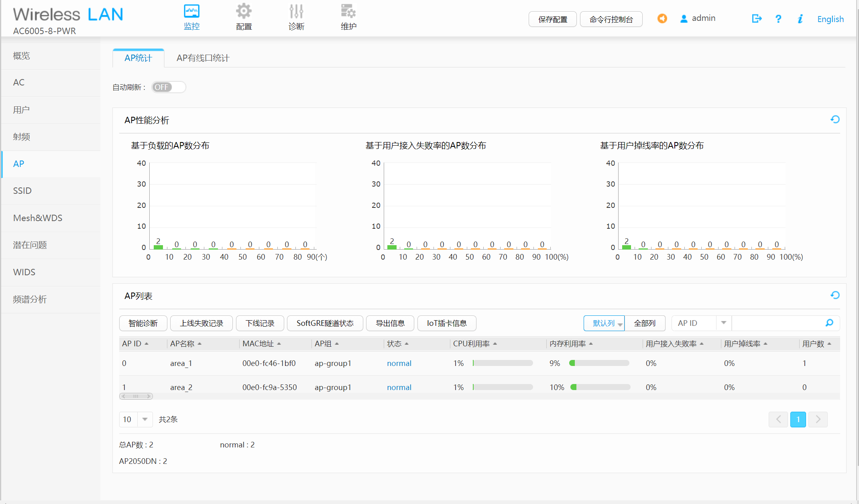
Task: Click the 导出信息 button
Action: [x=390, y=323]
